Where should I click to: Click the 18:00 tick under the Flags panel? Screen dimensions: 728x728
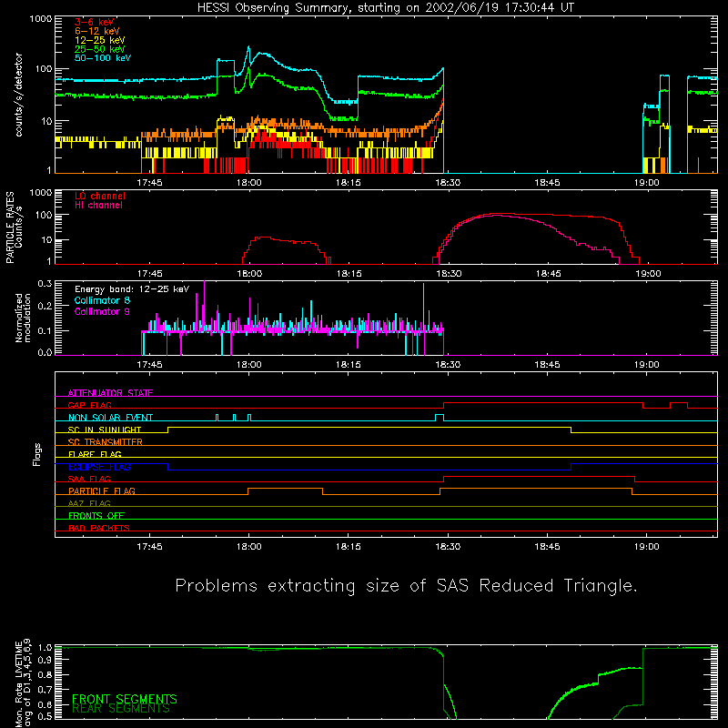coord(248,547)
